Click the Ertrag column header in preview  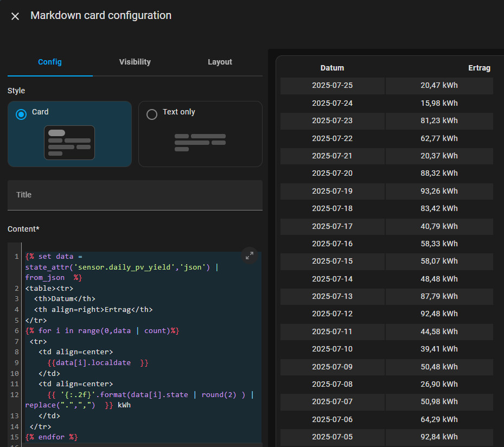tap(479, 68)
